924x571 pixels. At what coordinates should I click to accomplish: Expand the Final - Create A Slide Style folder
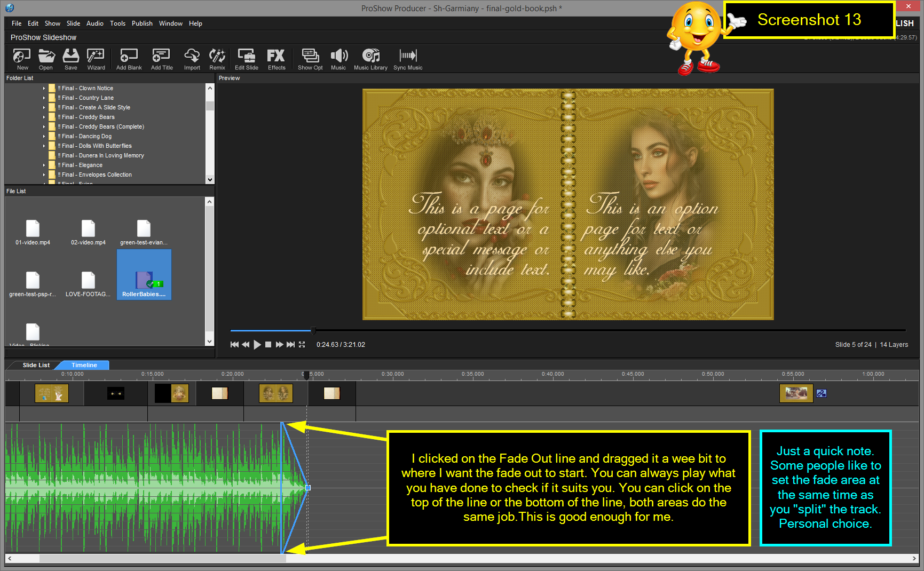[44, 108]
